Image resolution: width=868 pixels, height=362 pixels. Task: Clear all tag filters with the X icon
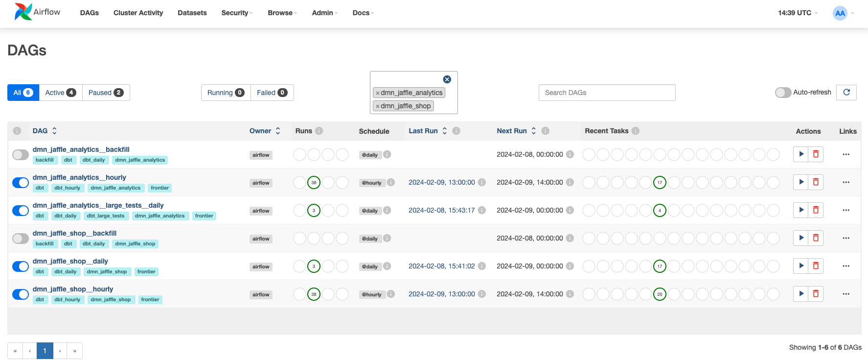pyautogui.click(x=447, y=79)
